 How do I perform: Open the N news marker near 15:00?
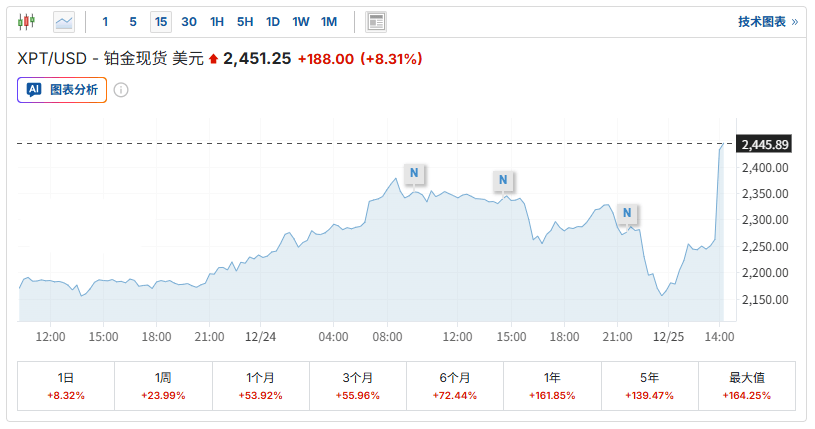[503, 180]
